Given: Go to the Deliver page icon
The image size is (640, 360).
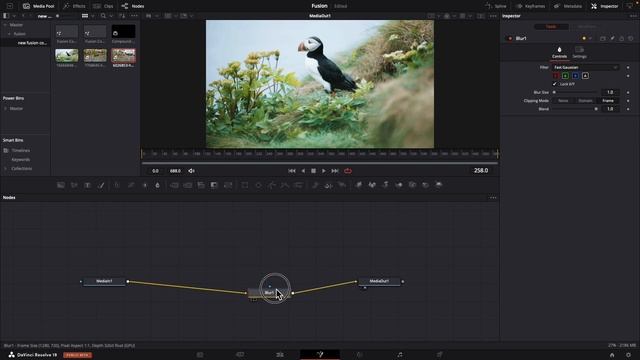Looking at the screenshot, I should (440, 355).
